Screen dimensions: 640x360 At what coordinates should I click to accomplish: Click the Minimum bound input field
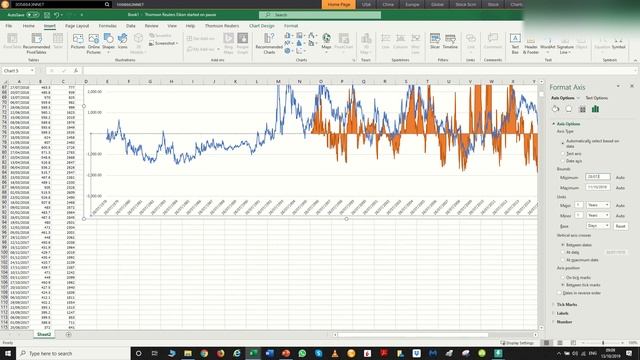click(598, 177)
